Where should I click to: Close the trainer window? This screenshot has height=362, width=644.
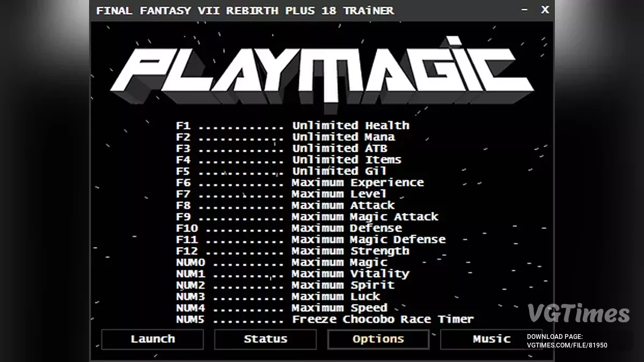coord(545,10)
